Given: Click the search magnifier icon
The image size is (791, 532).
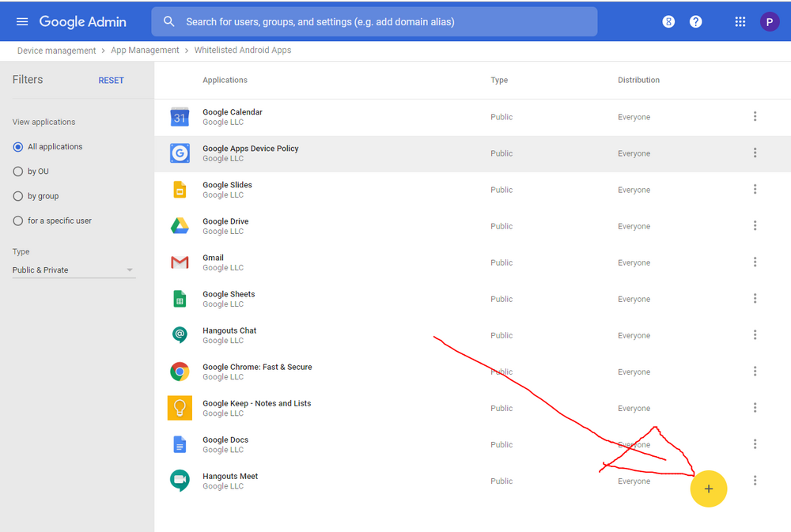Looking at the screenshot, I should point(169,21).
